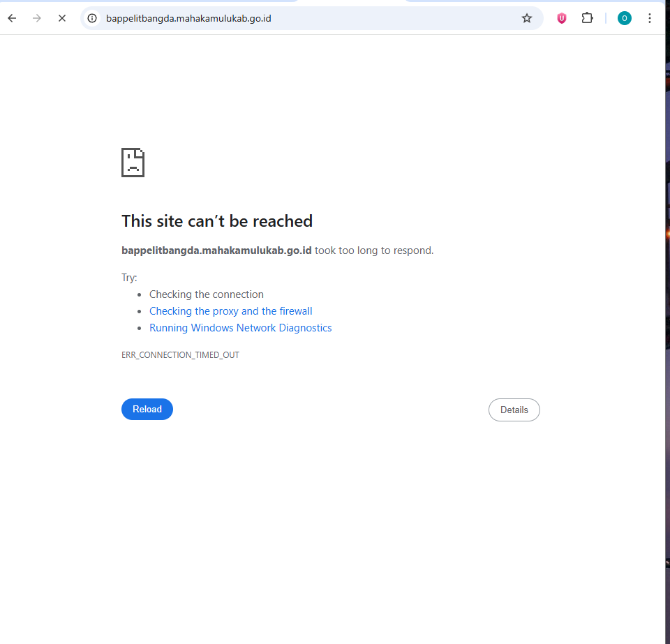The width and height of the screenshot is (670, 644).
Task: Open the Chrome three-dot menu
Action: [x=650, y=18]
